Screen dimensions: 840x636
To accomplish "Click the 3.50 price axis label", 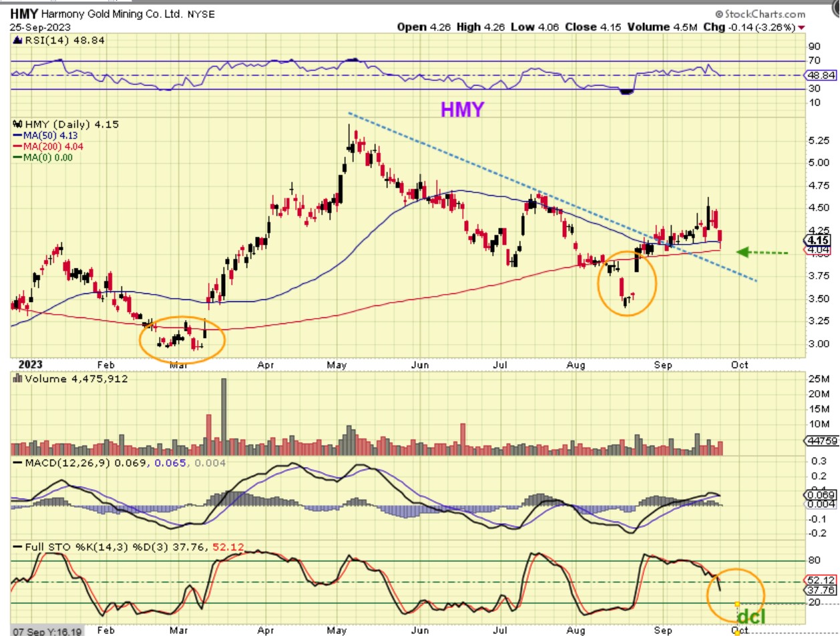I will click(x=819, y=299).
